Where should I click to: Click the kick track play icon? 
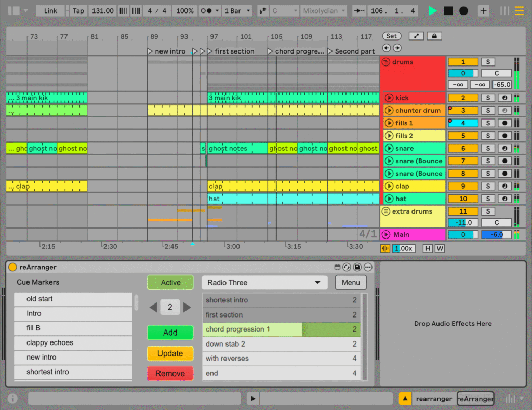(389, 98)
